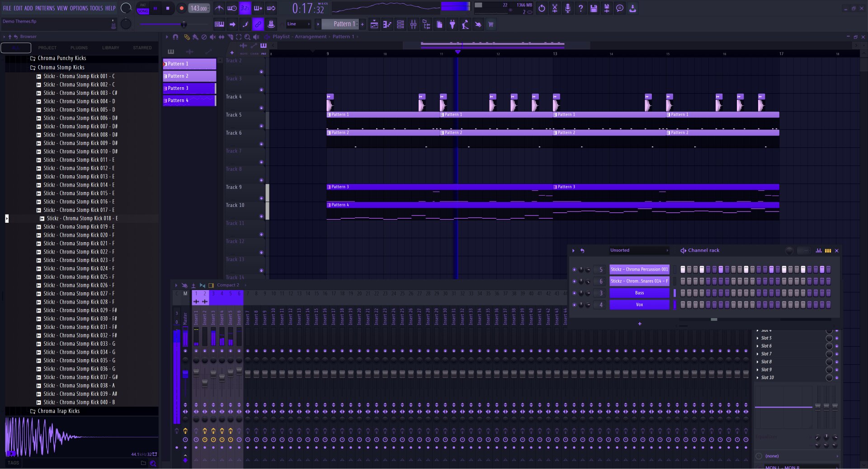
Task: Toggle mute switch on playlist Track 9
Action: (261, 198)
